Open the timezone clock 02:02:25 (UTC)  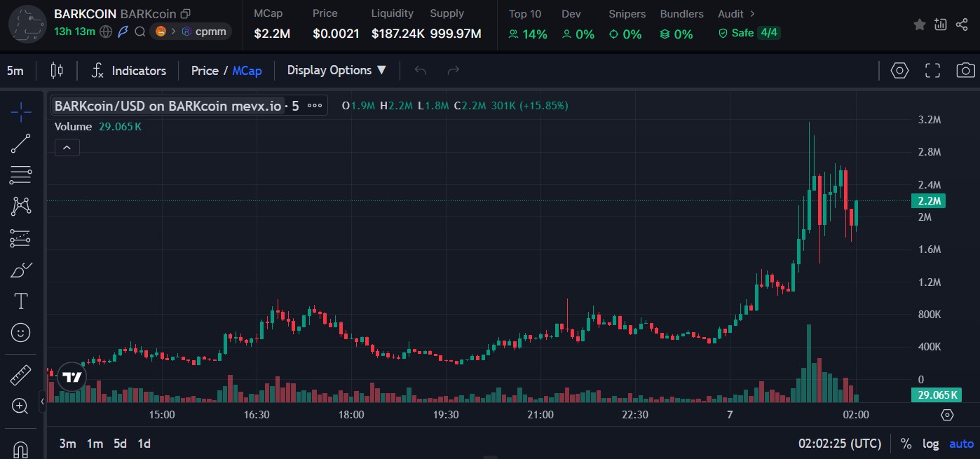tap(839, 444)
